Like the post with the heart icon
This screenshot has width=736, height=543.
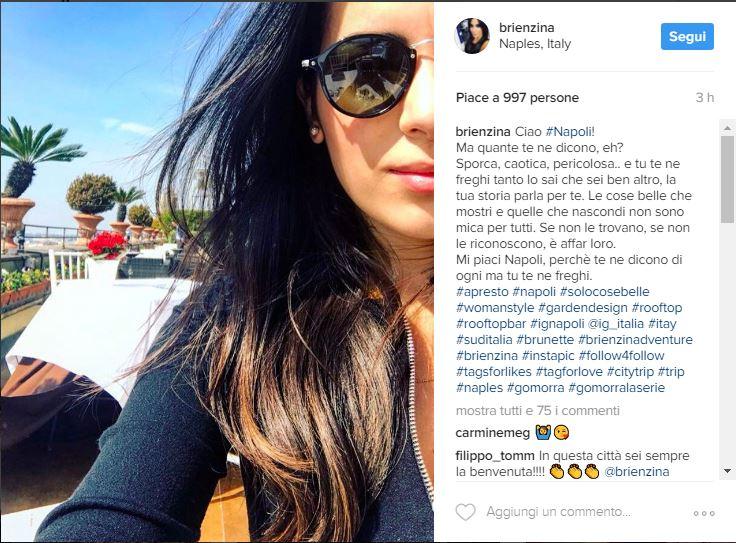[x=466, y=512]
